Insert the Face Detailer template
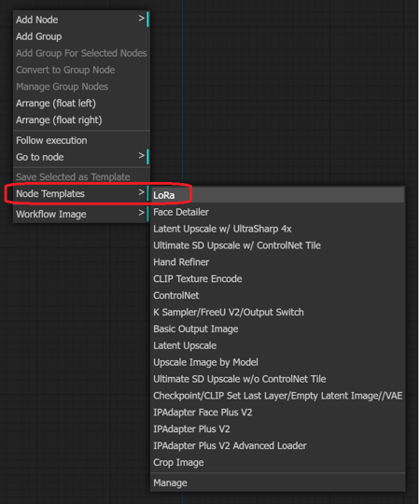This screenshot has width=420, height=504. (277, 212)
